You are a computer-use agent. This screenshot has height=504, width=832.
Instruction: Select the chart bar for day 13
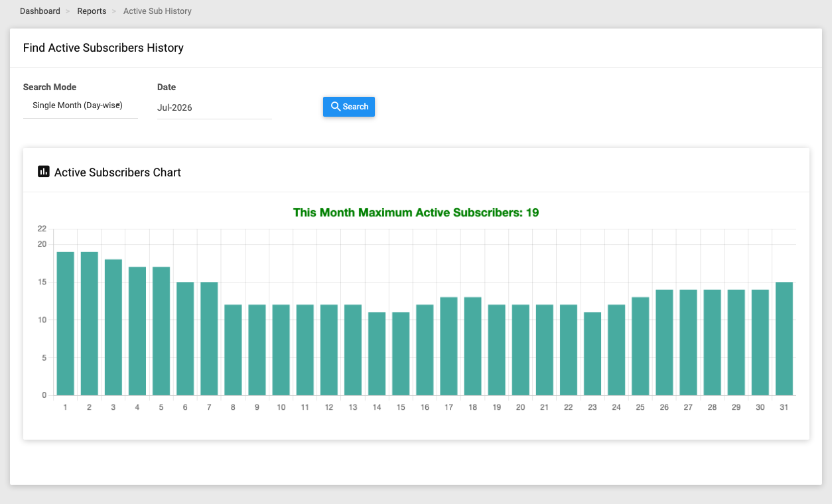pyautogui.click(x=353, y=350)
